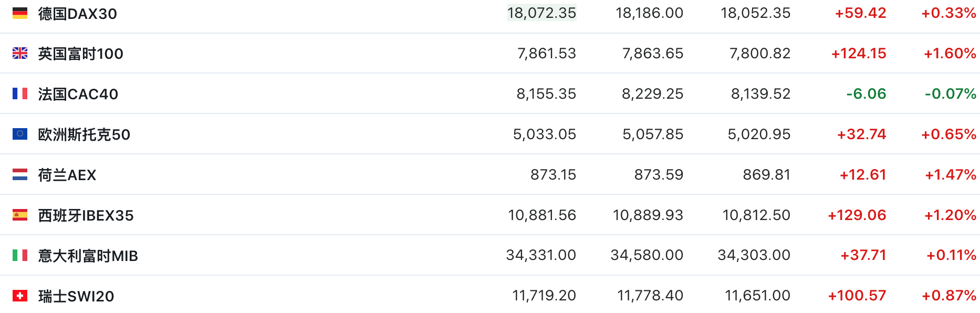Click the green -0.07% change value
Image resolution: width=980 pixels, height=313 pixels.
(x=950, y=93)
